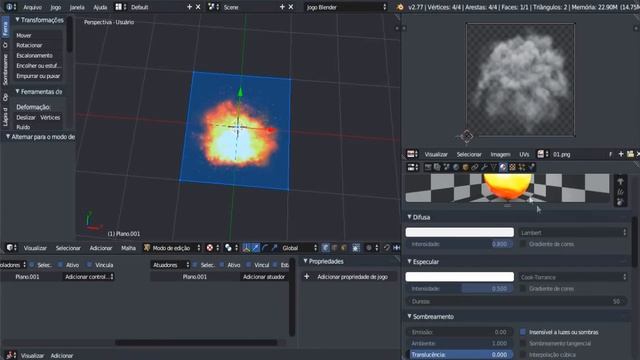Screen dimensions: 640x360
Task: Open the Ajuda menu
Action: tap(100, 7)
